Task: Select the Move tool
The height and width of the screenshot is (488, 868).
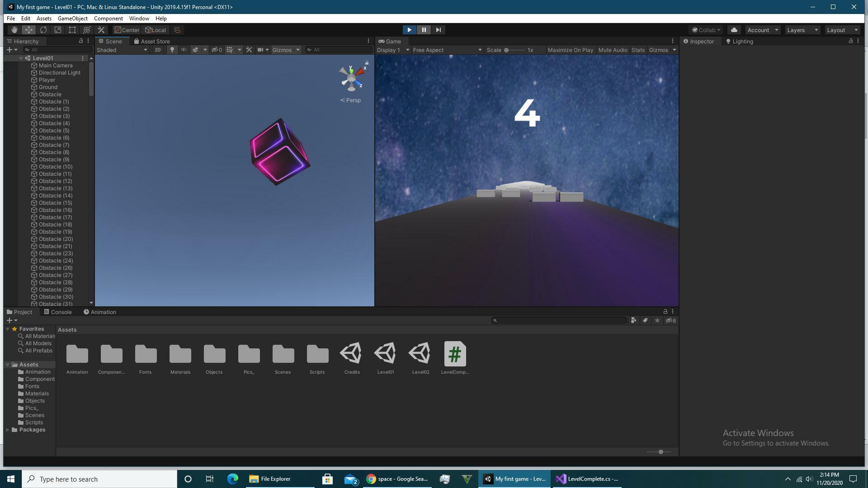Action: click(x=28, y=30)
